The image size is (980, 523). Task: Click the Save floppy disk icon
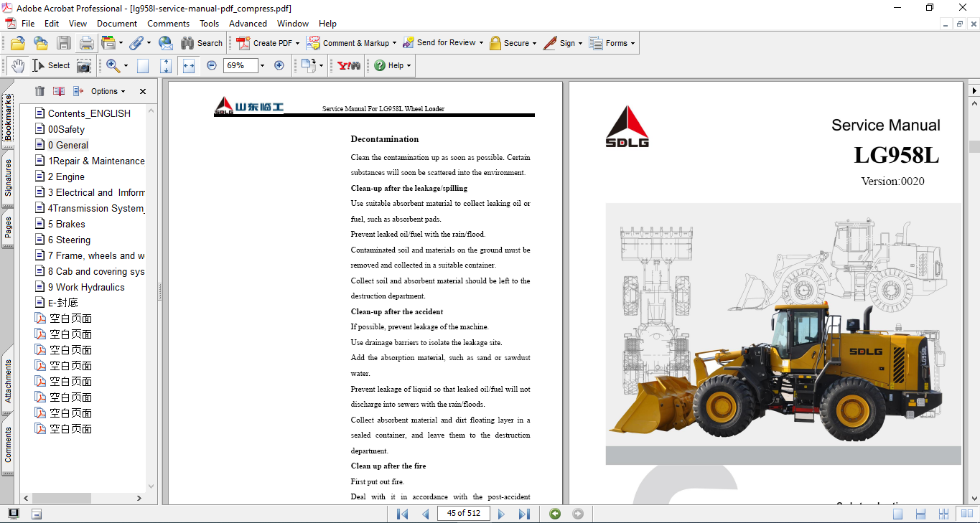pos(64,43)
